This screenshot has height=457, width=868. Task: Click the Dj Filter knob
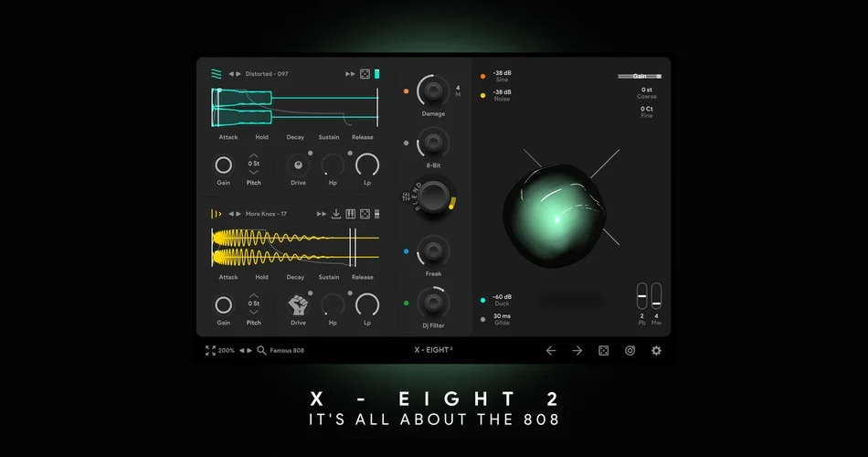pos(433,303)
